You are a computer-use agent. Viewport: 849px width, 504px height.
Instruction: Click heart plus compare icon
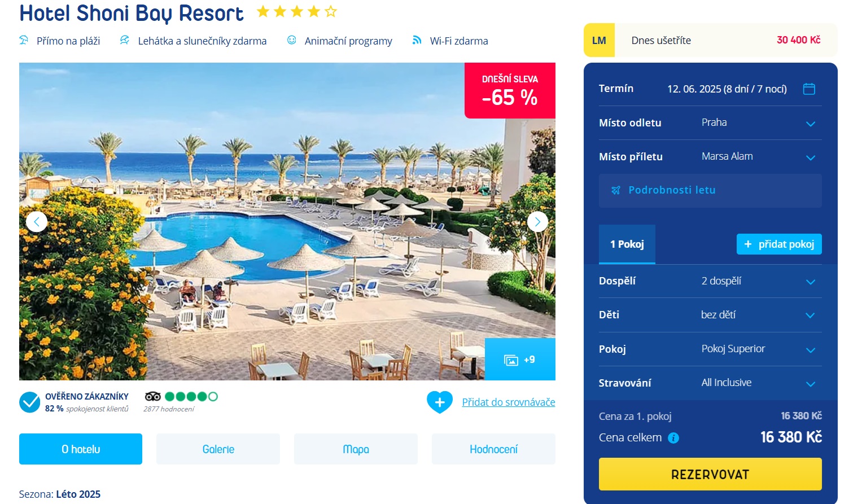coord(440,402)
